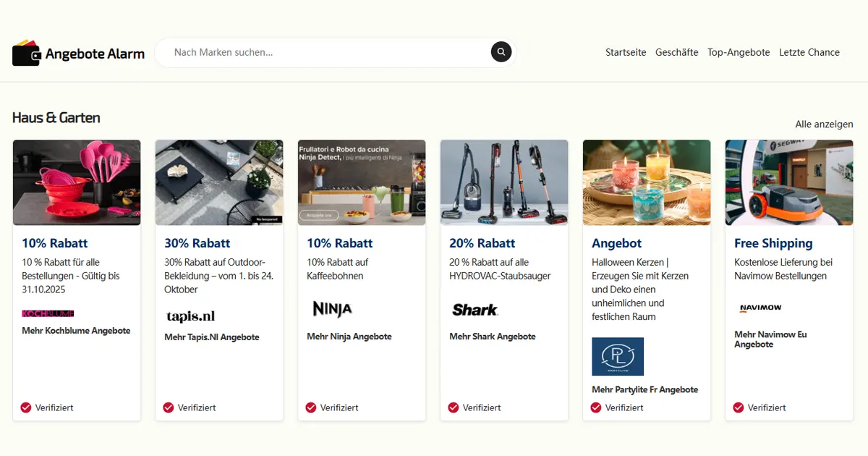868x456 pixels.
Task: Navigate to Geschäfte
Action: (677, 52)
